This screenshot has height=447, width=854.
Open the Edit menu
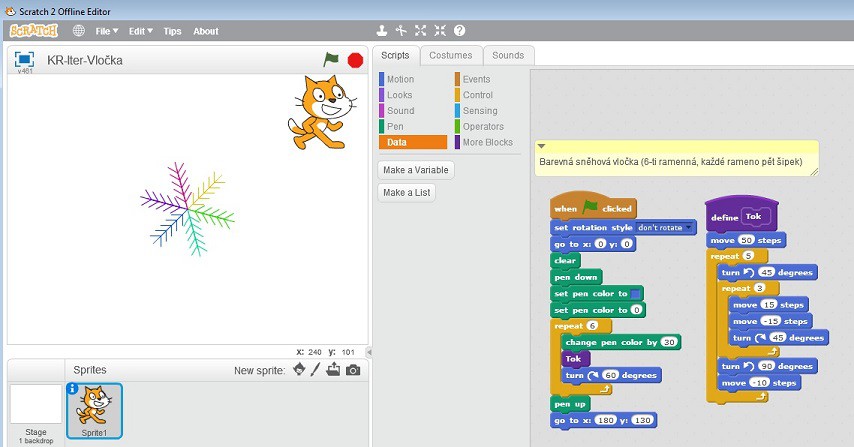[x=141, y=31]
